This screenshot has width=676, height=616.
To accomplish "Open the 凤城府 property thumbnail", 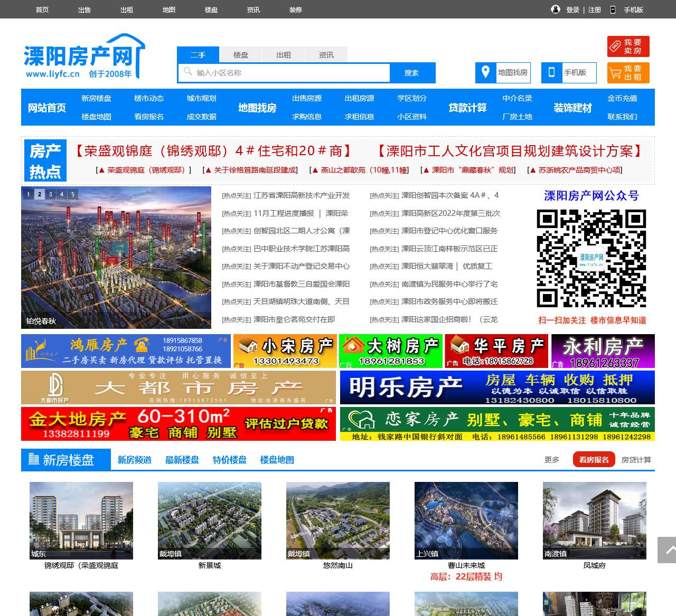I will [x=595, y=520].
